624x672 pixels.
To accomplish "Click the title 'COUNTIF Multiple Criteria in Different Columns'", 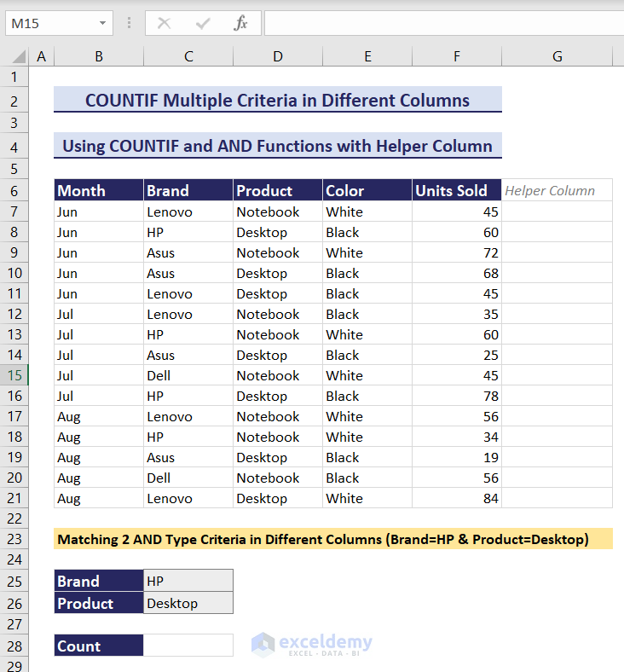I will tap(278, 101).
